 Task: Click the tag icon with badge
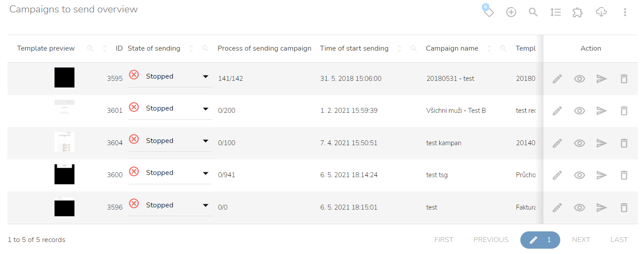tap(488, 12)
